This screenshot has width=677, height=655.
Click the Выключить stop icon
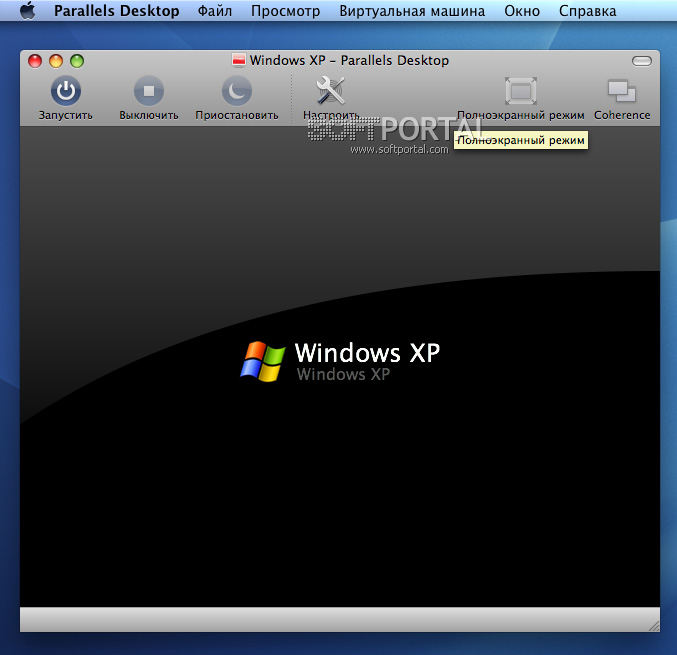[149, 91]
